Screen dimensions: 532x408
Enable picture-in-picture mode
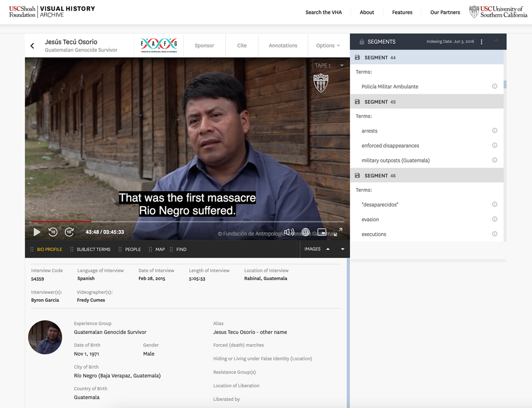[x=322, y=232]
